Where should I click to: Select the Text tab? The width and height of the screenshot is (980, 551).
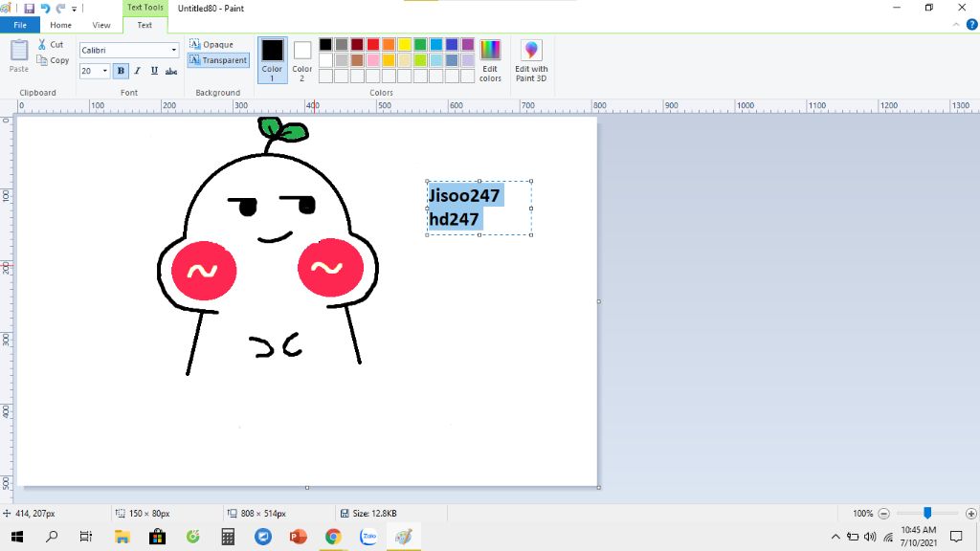pyautogui.click(x=145, y=25)
